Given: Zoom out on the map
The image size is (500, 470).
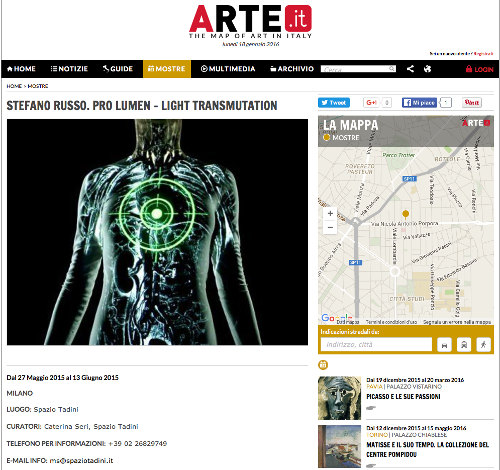Looking at the screenshot, I should (x=330, y=227).
